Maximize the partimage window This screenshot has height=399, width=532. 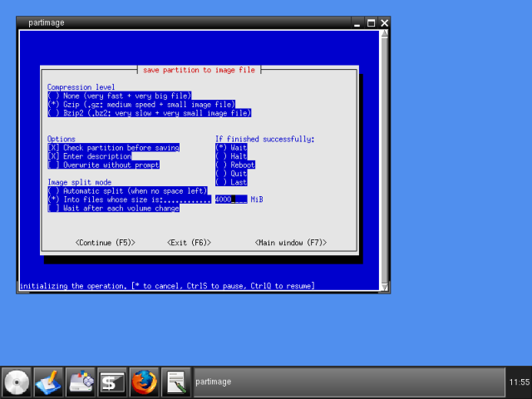[371, 22]
